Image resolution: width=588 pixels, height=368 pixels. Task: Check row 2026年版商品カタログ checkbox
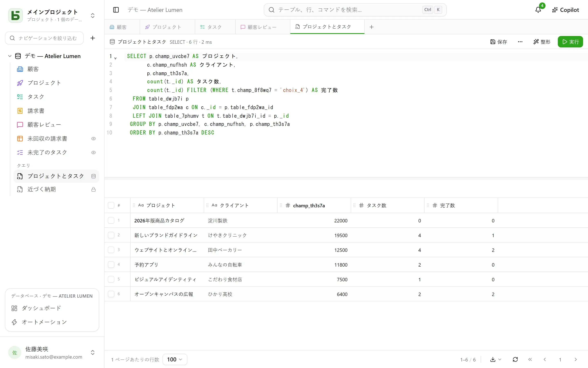pyautogui.click(x=111, y=221)
